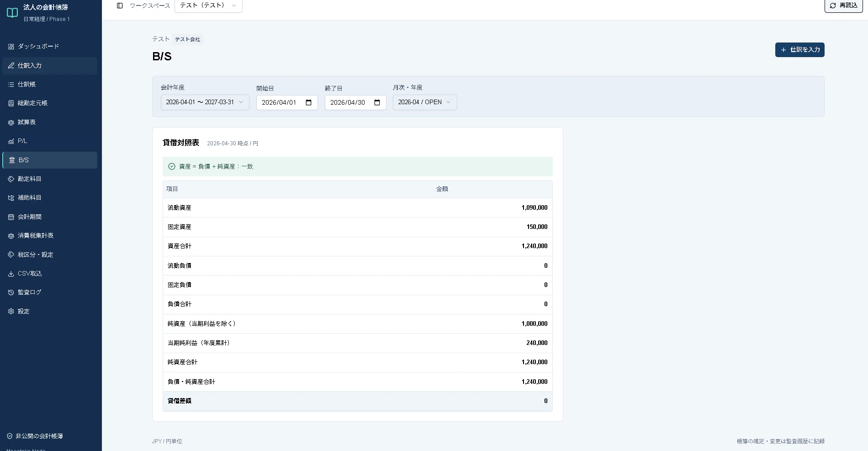Open the end date calendar picker
Screen dimensions: 868x451
coord(377,103)
